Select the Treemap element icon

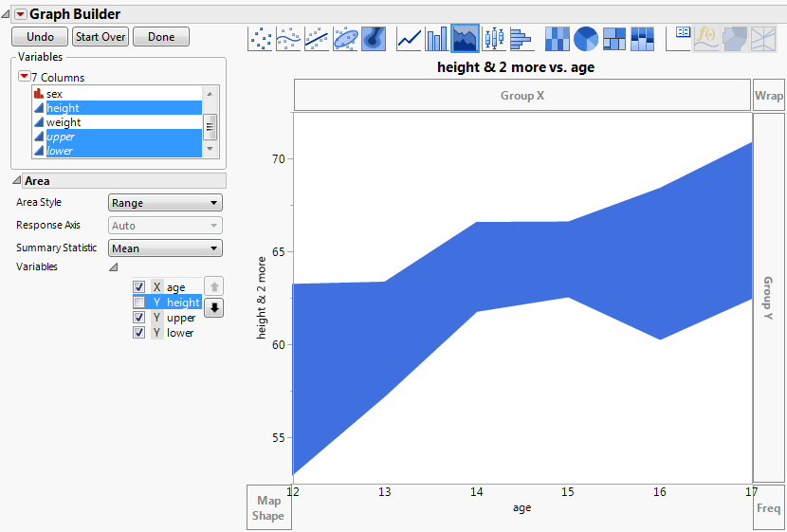coord(613,38)
